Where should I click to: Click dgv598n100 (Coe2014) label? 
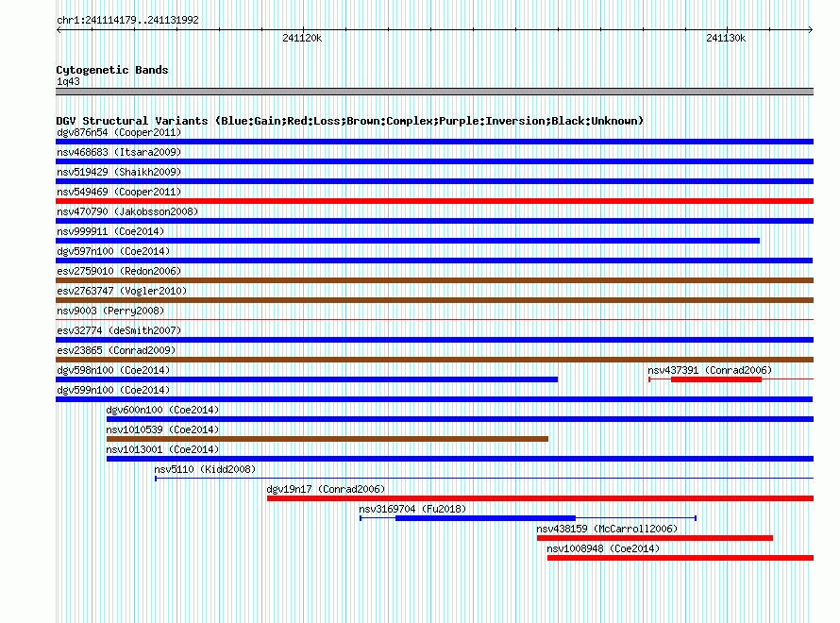click(x=113, y=370)
